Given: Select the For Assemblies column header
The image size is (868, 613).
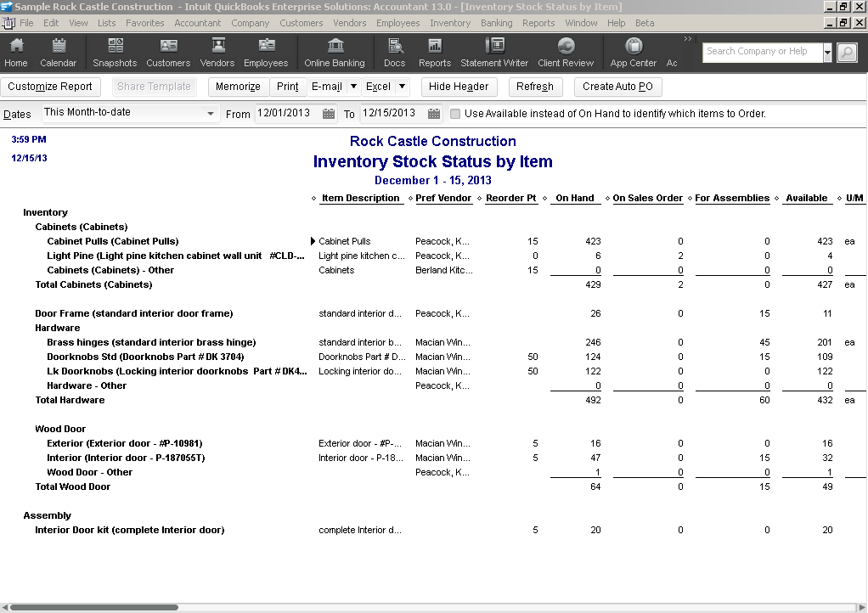Looking at the screenshot, I should (732, 198).
